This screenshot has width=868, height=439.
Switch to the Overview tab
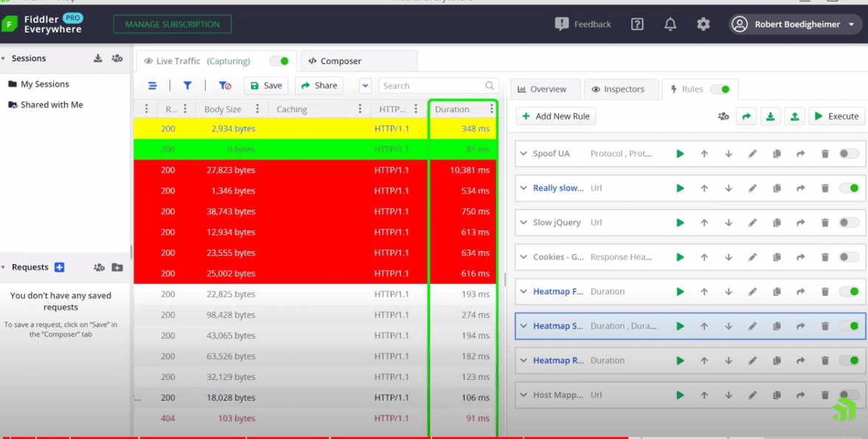coord(545,89)
